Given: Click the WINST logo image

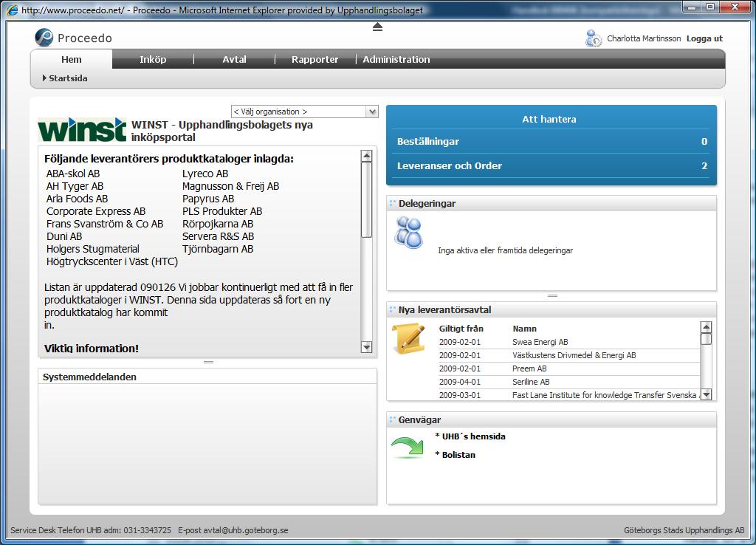Looking at the screenshot, I should coord(82,130).
